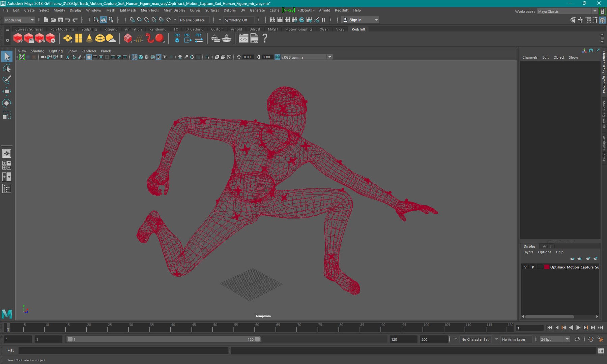This screenshot has width=607, height=364.
Task: Open Redshift log shelf icon
Action: (254, 38)
